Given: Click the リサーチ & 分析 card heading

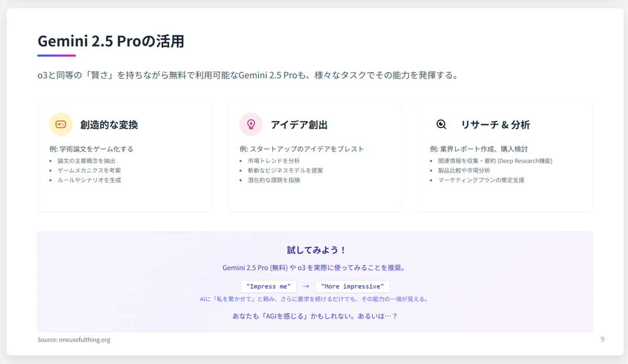Looking at the screenshot, I should [496, 125].
